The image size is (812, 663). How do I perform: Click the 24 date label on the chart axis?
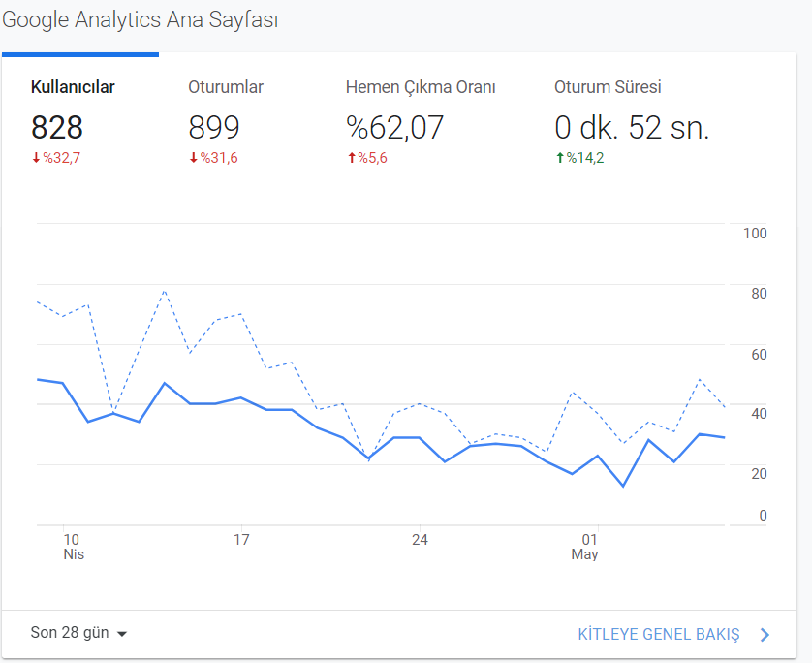click(420, 540)
